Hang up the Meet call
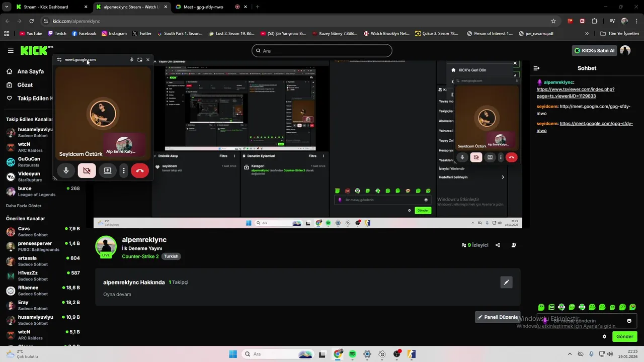 click(x=140, y=170)
